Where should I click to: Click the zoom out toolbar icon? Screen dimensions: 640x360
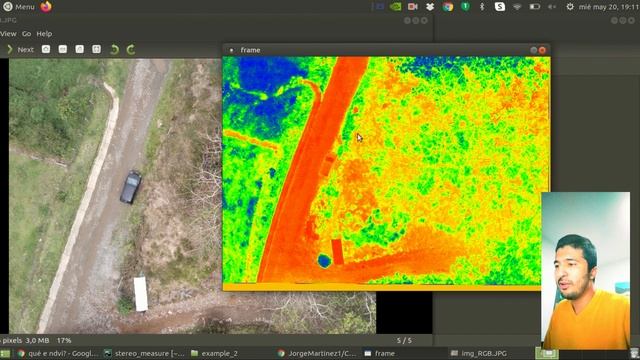click(62, 49)
